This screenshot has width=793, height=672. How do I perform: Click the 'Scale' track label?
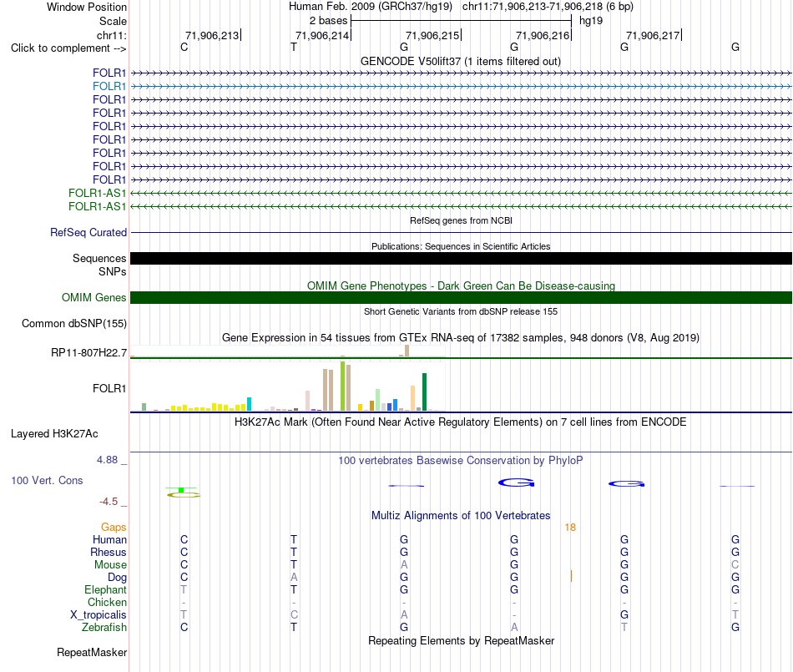(x=113, y=21)
